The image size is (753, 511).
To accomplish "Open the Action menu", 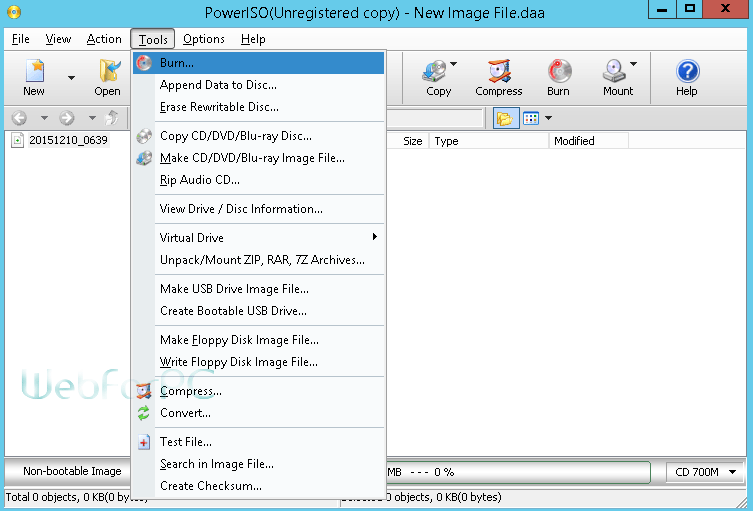I will (104, 39).
